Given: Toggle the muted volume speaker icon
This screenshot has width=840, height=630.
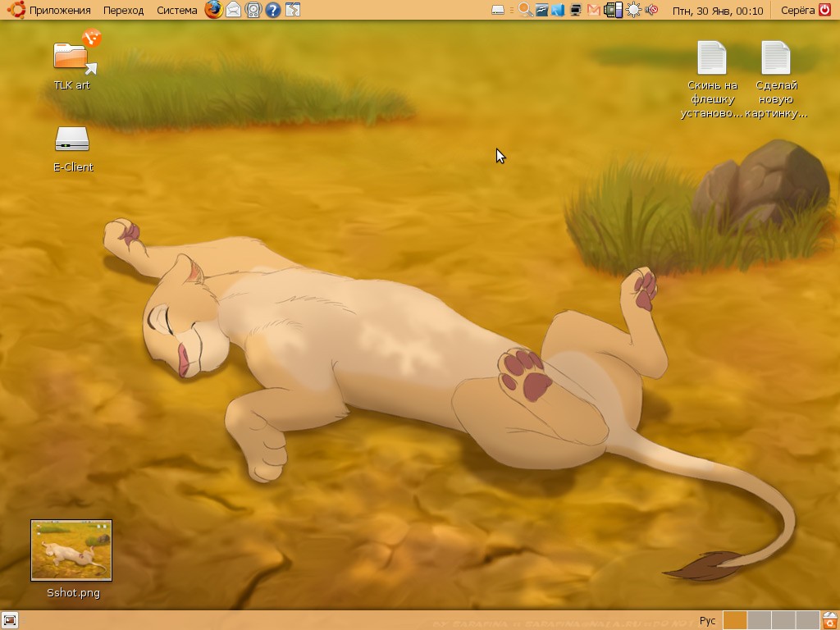Looking at the screenshot, I should (652, 10).
